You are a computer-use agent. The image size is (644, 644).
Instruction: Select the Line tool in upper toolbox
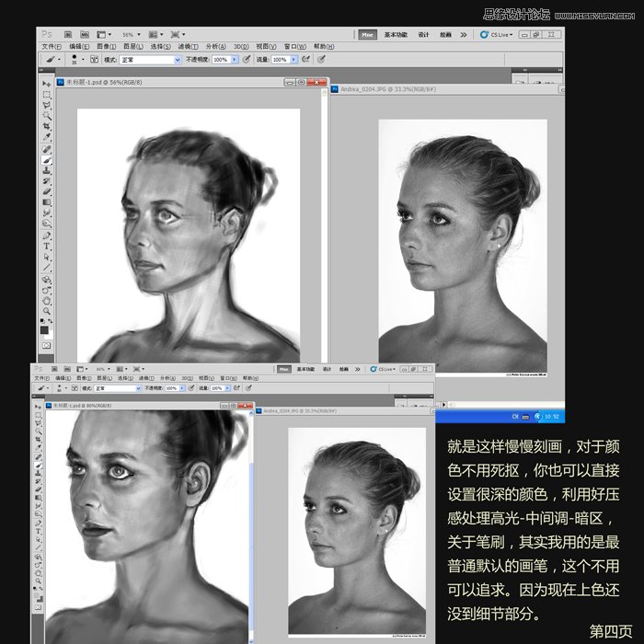pos(46,268)
